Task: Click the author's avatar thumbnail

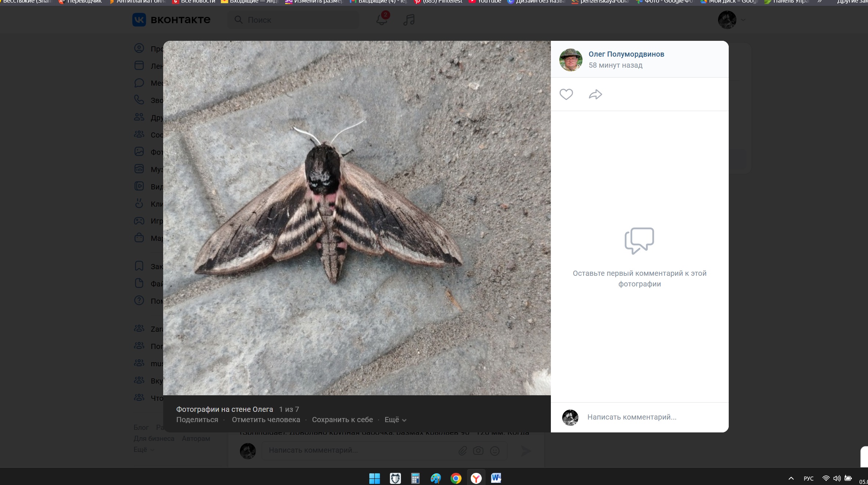Action: pyautogui.click(x=571, y=60)
